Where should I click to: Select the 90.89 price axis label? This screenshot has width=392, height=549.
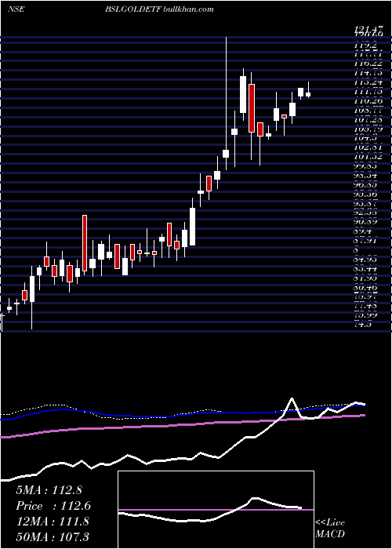tap(367, 222)
